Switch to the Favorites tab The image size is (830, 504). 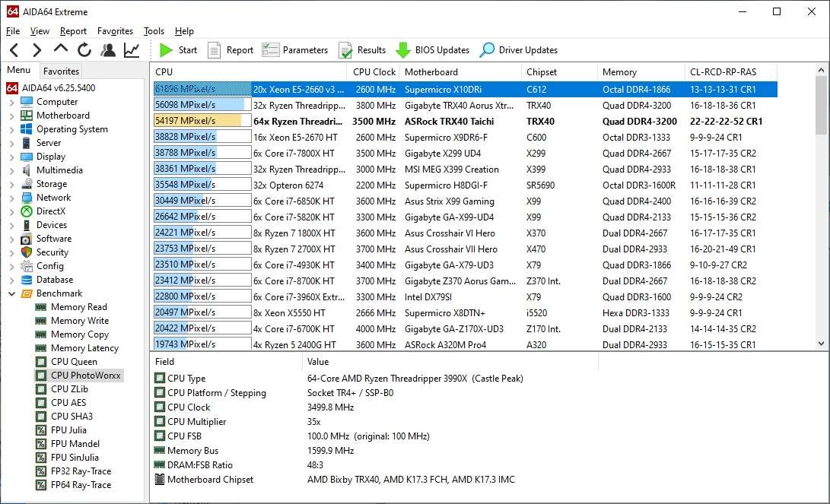tap(61, 71)
